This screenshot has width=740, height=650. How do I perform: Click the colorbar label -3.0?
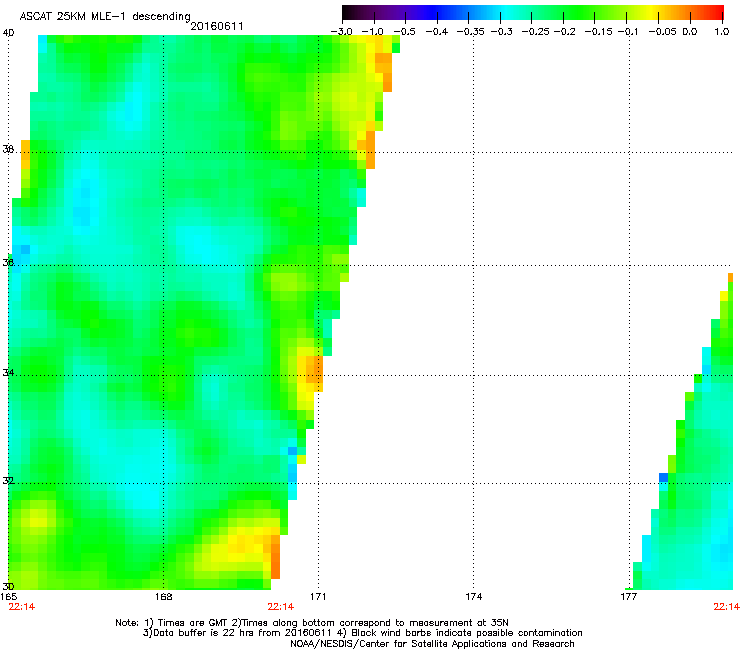point(342,32)
